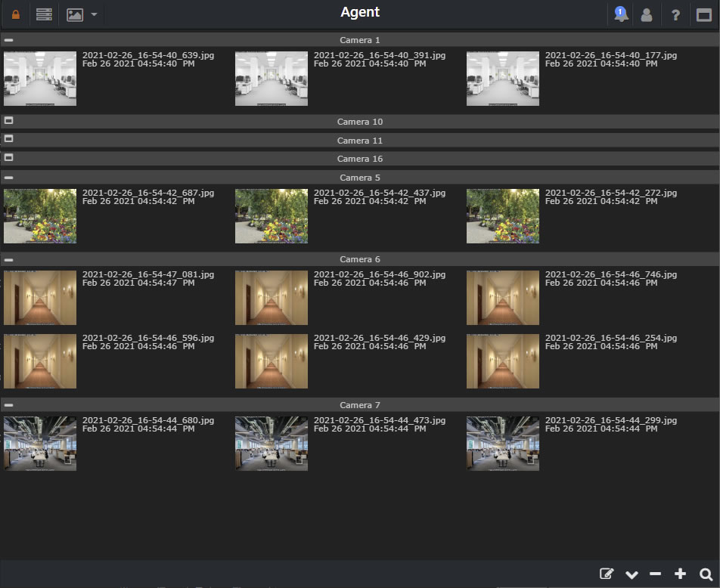Zoom out thumbnails with the minus icon
The image size is (720, 588).
(655, 574)
